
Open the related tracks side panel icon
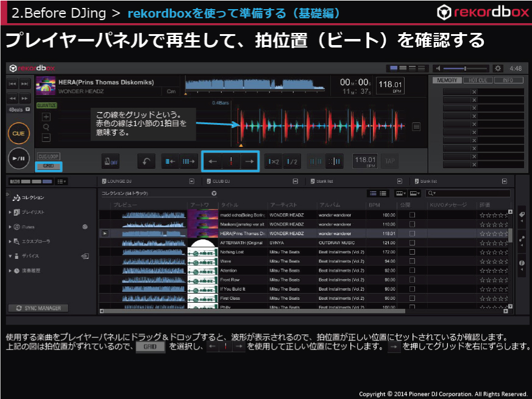tap(522, 239)
